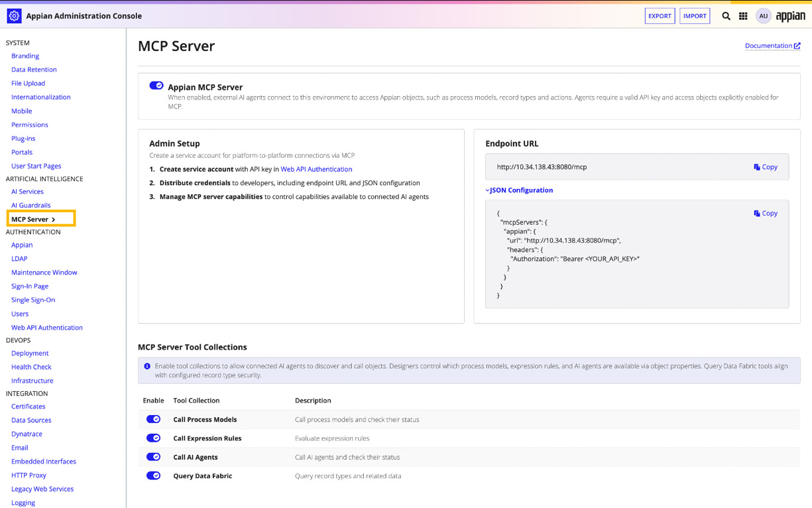Open Health Check in sidebar
The height and width of the screenshot is (508, 812).
(x=31, y=367)
